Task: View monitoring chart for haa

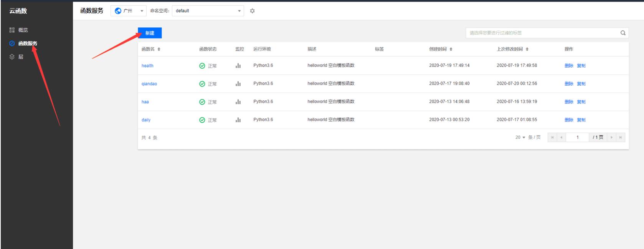Action: (238, 102)
